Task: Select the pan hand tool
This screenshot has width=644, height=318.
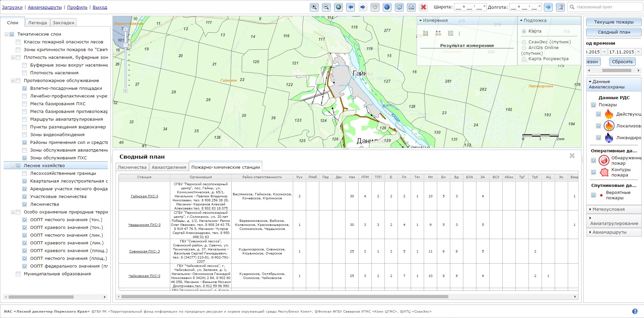Action: pos(375,7)
